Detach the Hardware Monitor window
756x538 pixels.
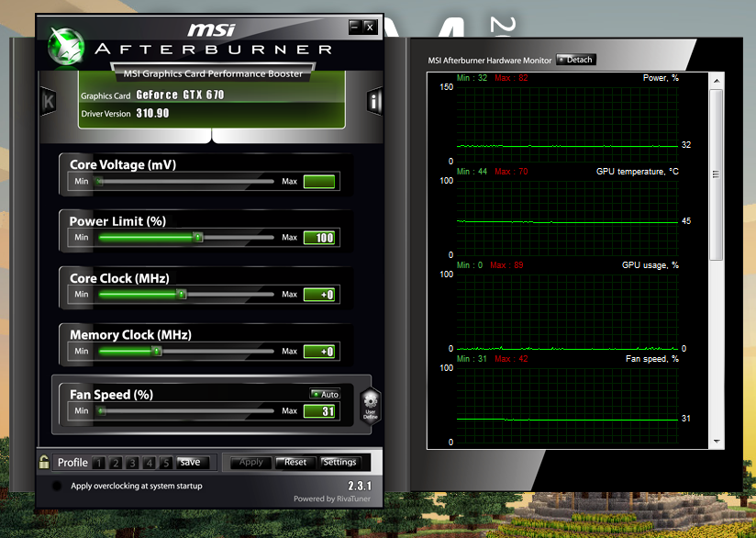(x=575, y=60)
